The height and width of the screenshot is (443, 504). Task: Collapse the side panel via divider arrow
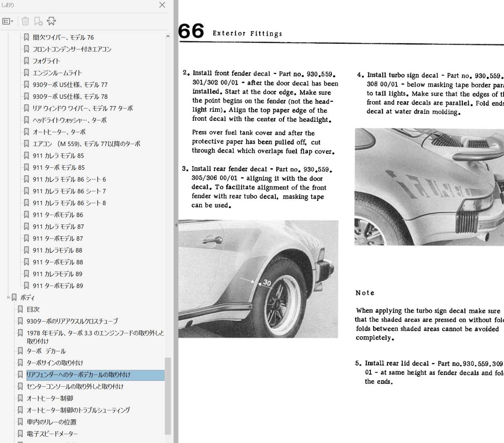tap(176, 225)
